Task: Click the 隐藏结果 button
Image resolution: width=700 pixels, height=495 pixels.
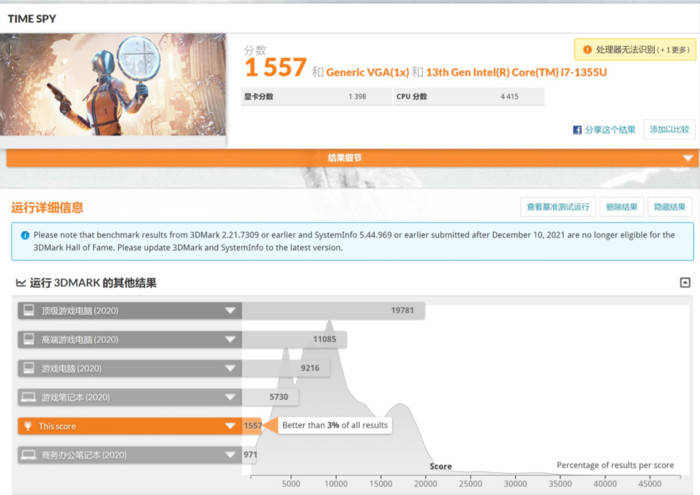Action: coord(670,207)
